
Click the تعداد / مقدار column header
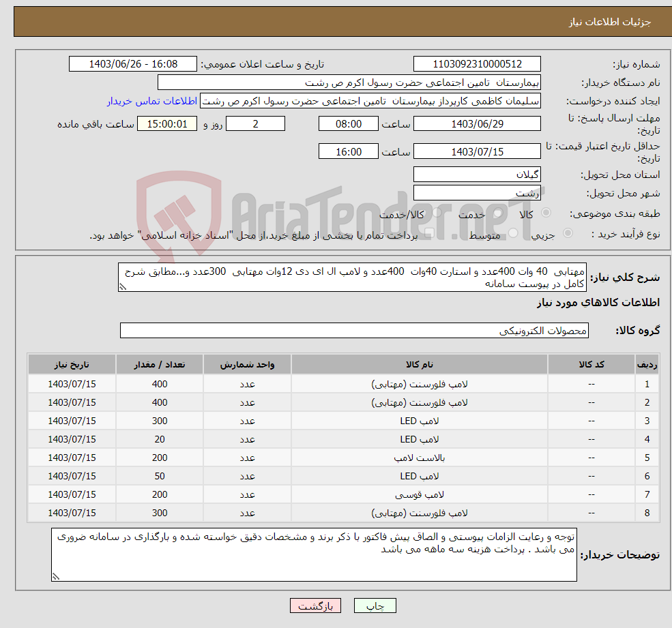click(160, 365)
